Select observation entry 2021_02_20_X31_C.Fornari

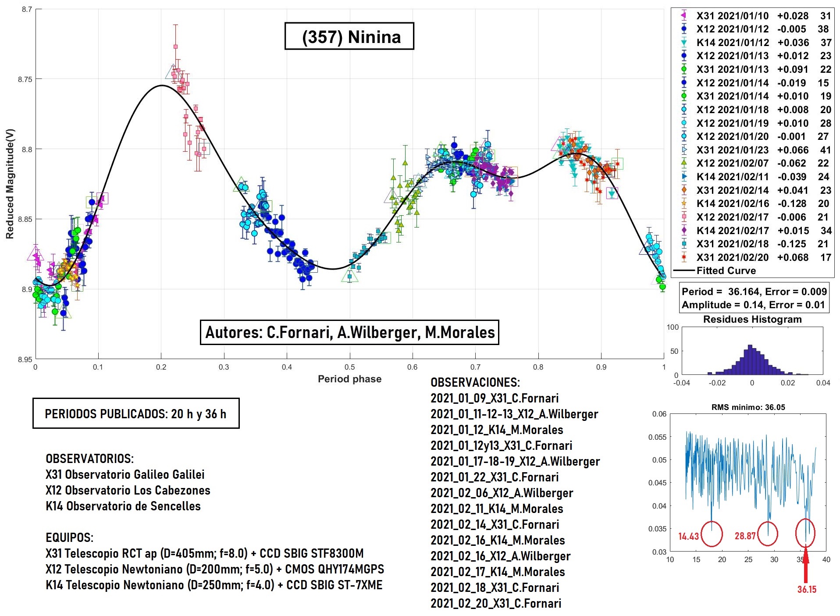click(x=495, y=603)
